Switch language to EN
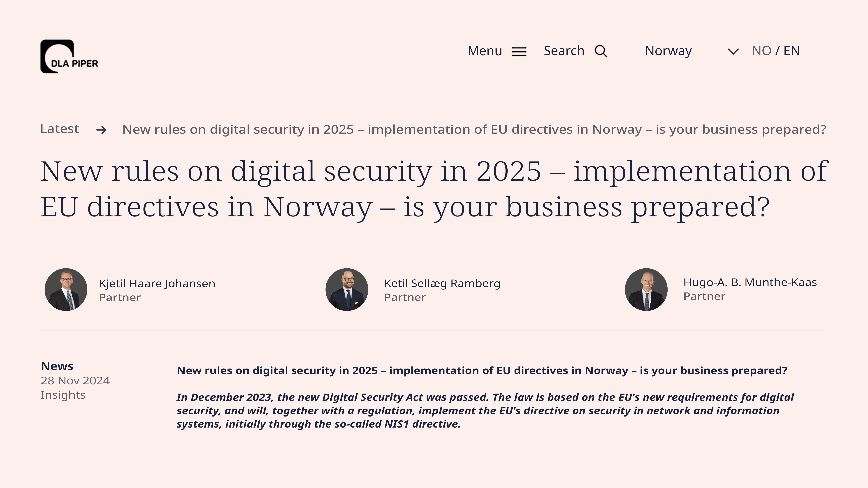The width and height of the screenshot is (868, 488). tap(791, 51)
